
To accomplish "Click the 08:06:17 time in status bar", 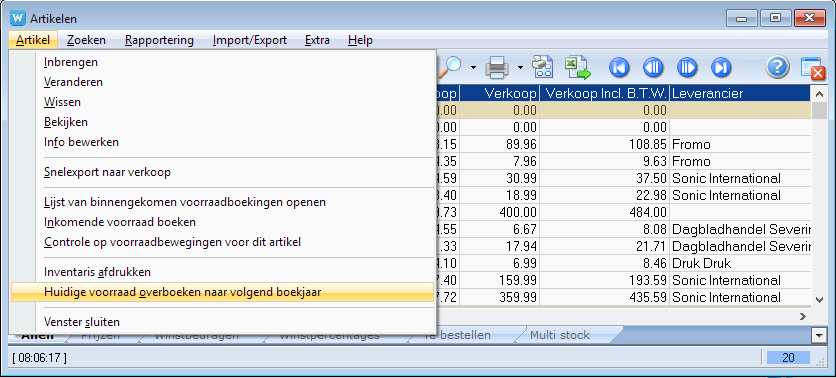I will pos(39,358).
